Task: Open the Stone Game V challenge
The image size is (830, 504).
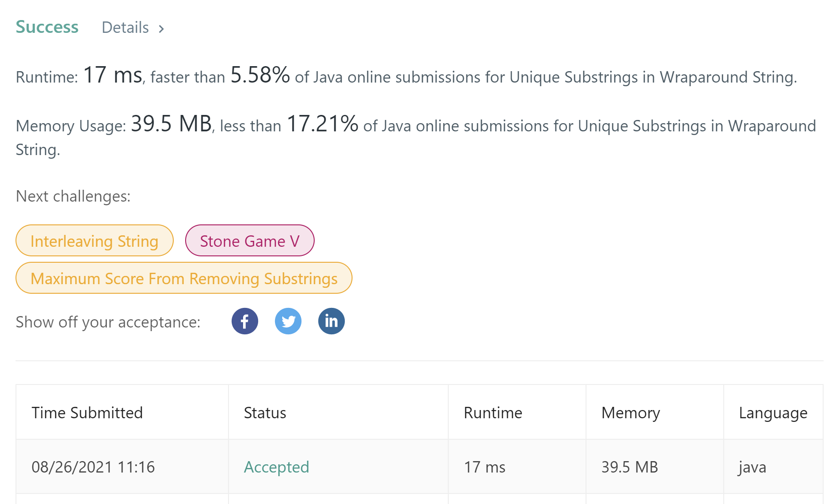Action: pos(249,241)
